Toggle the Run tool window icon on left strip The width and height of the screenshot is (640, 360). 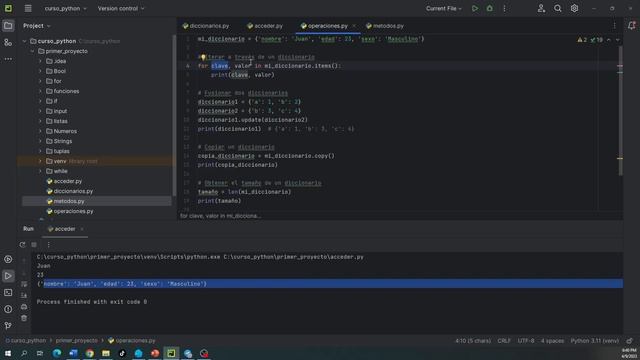pyautogui.click(x=8, y=276)
